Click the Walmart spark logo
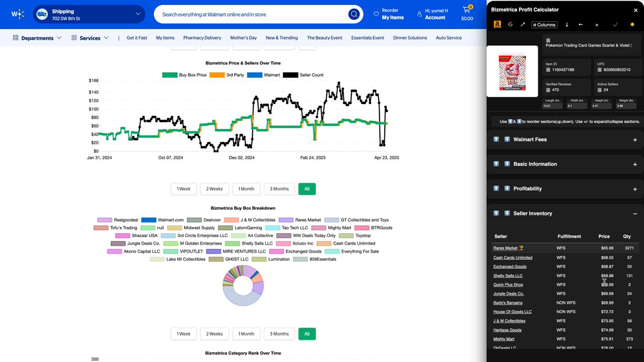Viewport: 644px width, 362px height. tap(18, 14)
